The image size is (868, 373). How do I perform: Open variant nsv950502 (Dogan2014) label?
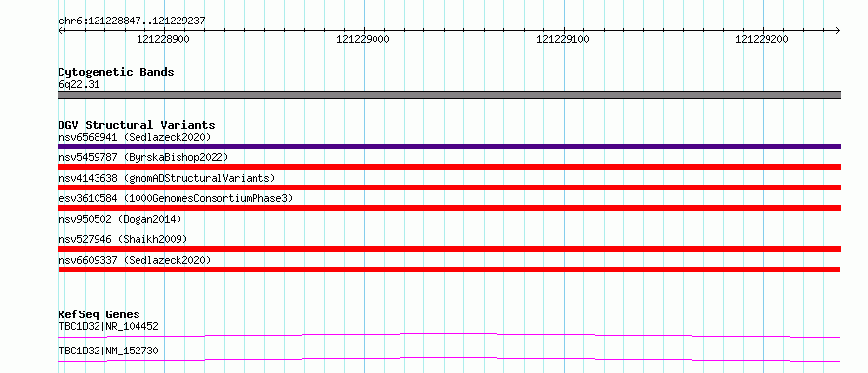coord(120,219)
